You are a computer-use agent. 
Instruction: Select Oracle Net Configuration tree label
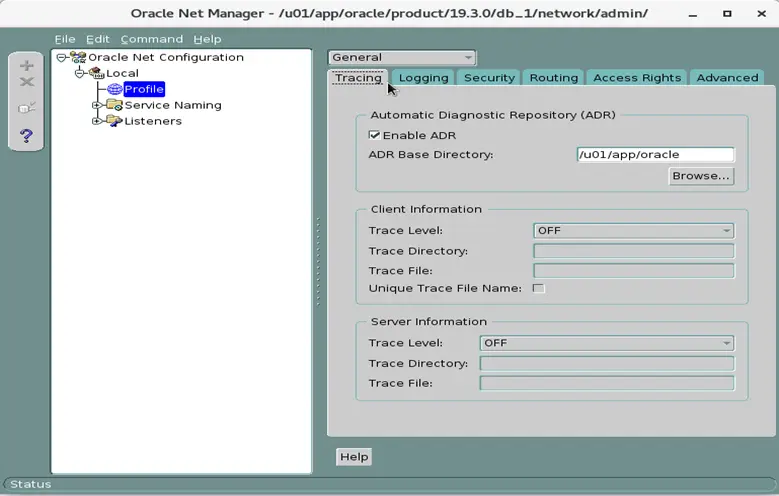coord(166,57)
